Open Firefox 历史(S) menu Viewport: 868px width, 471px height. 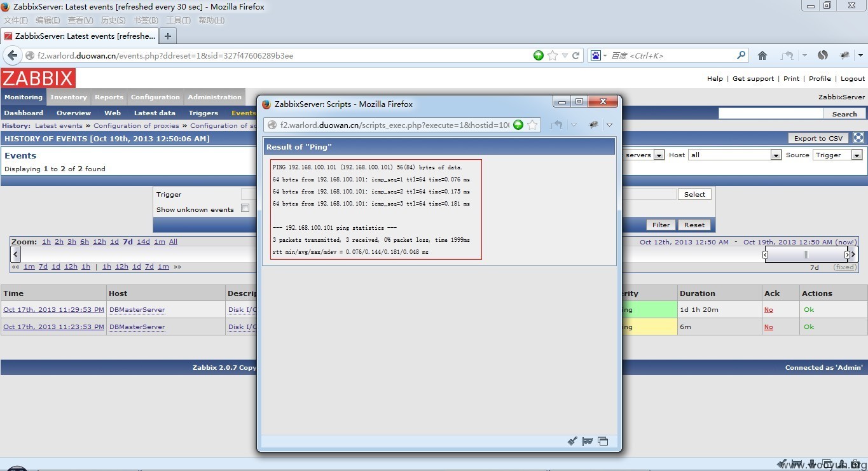click(x=113, y=20)
